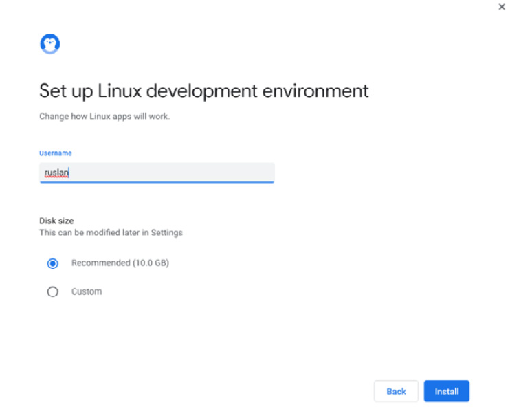Click the Linux penguin logo icon
The image size is (510, 420).
[x=50, y=44]
